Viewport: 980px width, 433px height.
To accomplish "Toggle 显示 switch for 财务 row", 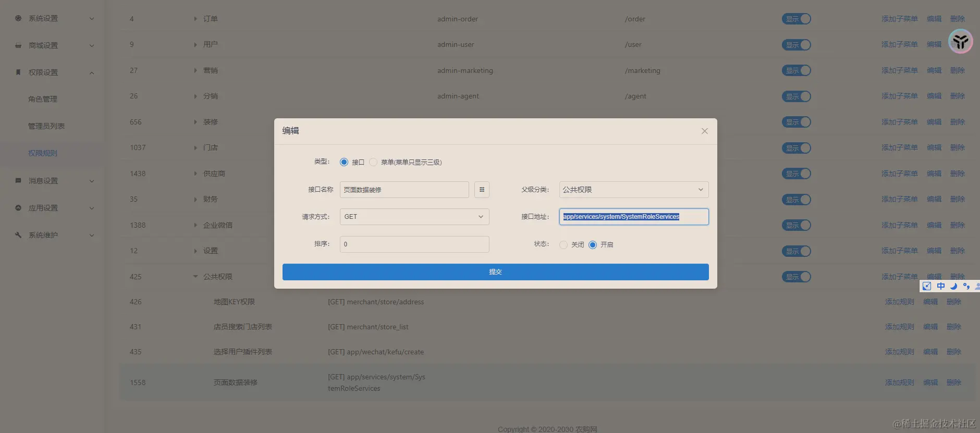I will click(797, 200).
